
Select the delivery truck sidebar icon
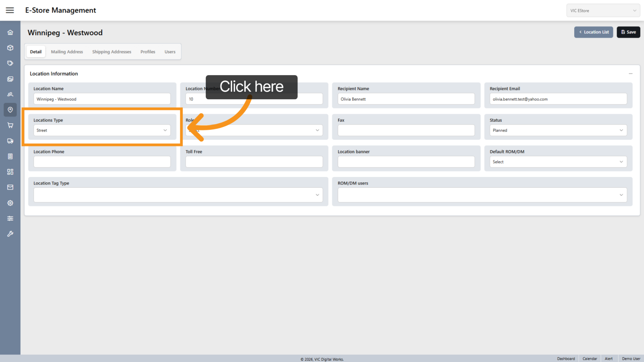(x=10, y=141)
